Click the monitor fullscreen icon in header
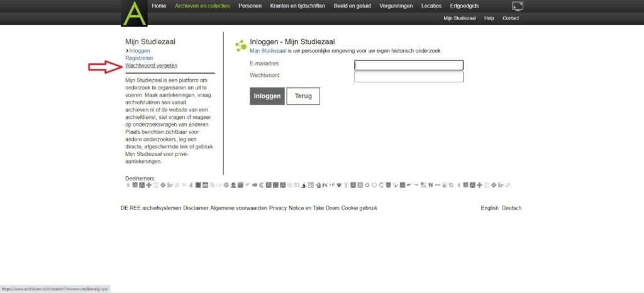The height and width of the screenshot is (293, 644). (518, 6)
